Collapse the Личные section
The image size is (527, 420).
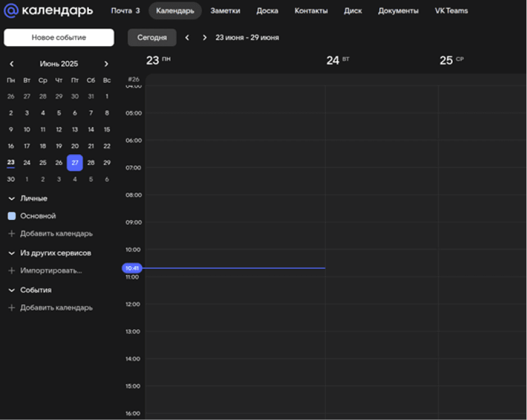(11, 199)
